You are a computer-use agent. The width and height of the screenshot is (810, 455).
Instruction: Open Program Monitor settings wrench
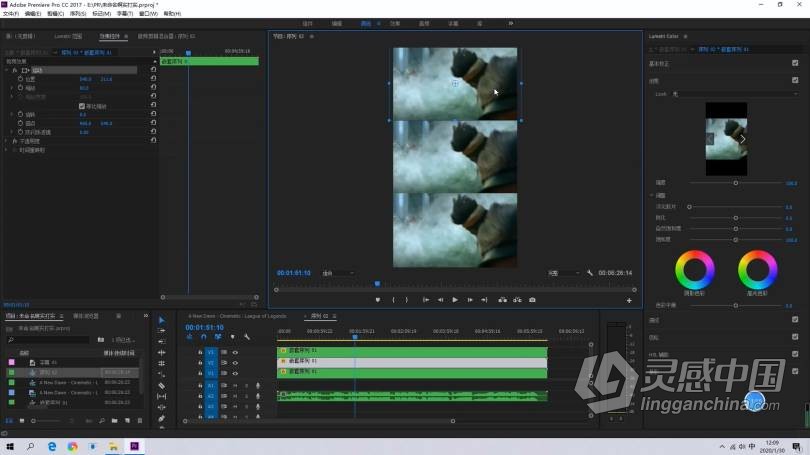(x=590, y=273)
